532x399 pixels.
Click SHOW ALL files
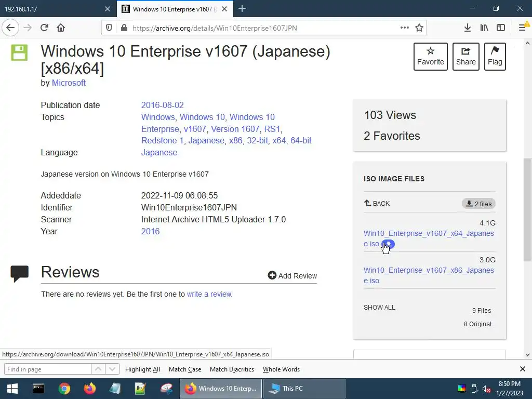click(379, 308)
